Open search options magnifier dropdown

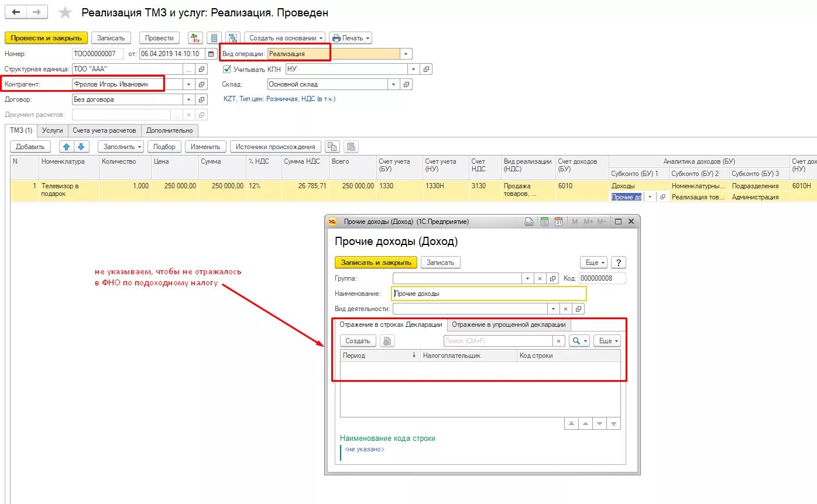click(x=579, y=341)
